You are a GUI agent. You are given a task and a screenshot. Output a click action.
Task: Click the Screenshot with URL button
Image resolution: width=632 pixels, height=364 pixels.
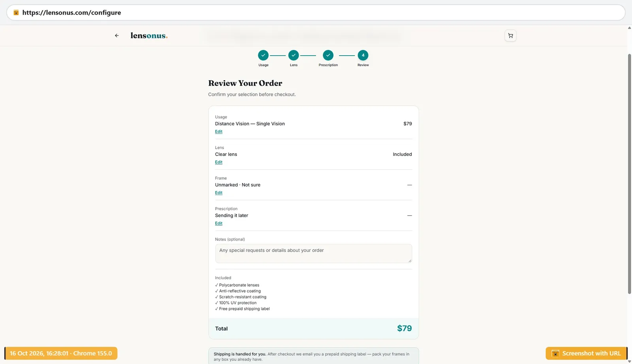[x=586, y=353]
